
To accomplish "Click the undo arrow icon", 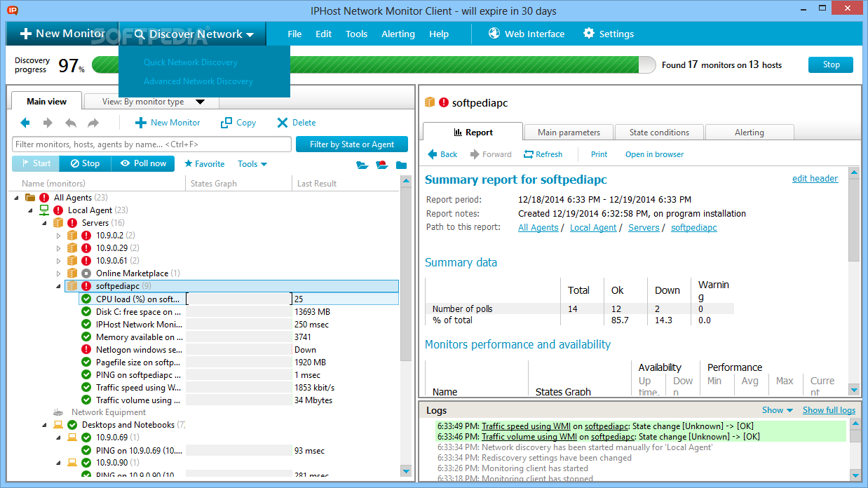I will (71, 123).
